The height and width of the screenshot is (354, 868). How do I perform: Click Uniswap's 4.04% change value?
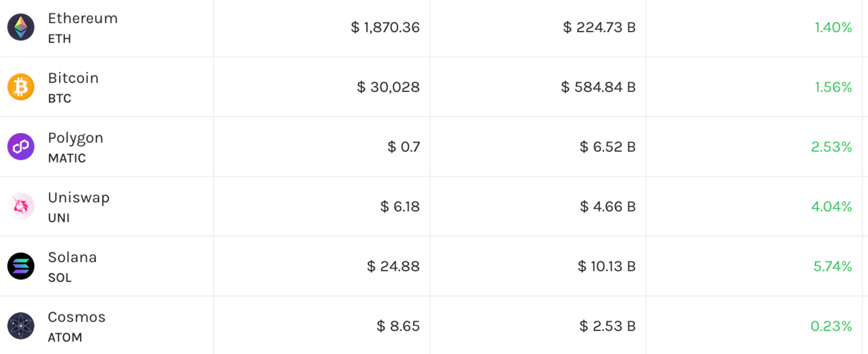click(832, 206)
